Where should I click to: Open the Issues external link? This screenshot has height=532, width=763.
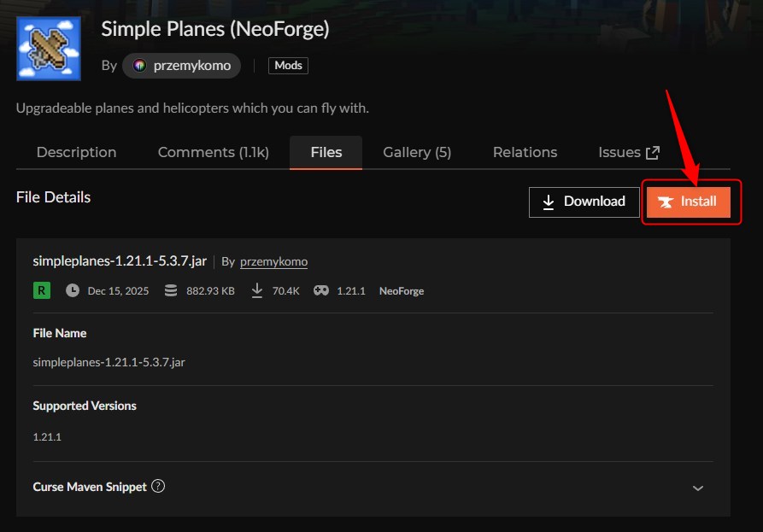click(619, 152)
